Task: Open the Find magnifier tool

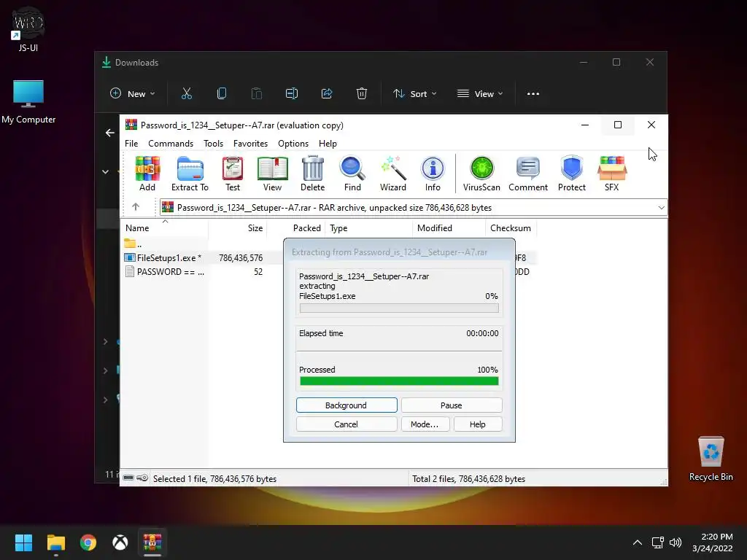Action: click(352, 174)
